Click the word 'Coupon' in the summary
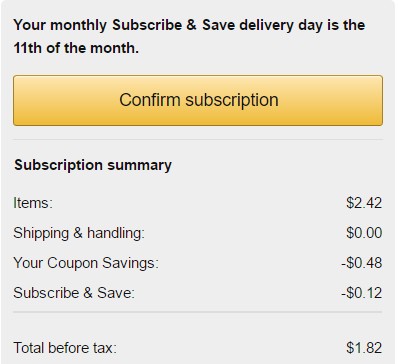 tap(72, 263)
